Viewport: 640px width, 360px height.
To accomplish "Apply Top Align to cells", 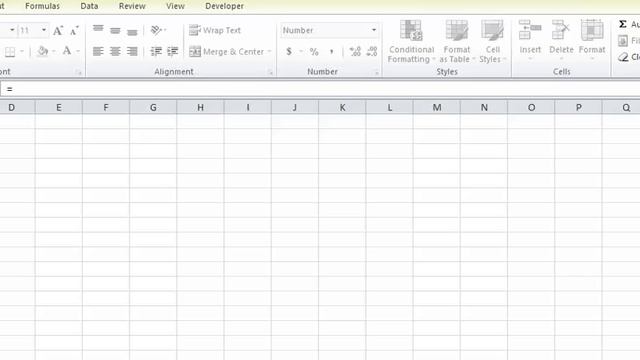I will point(98,29).
